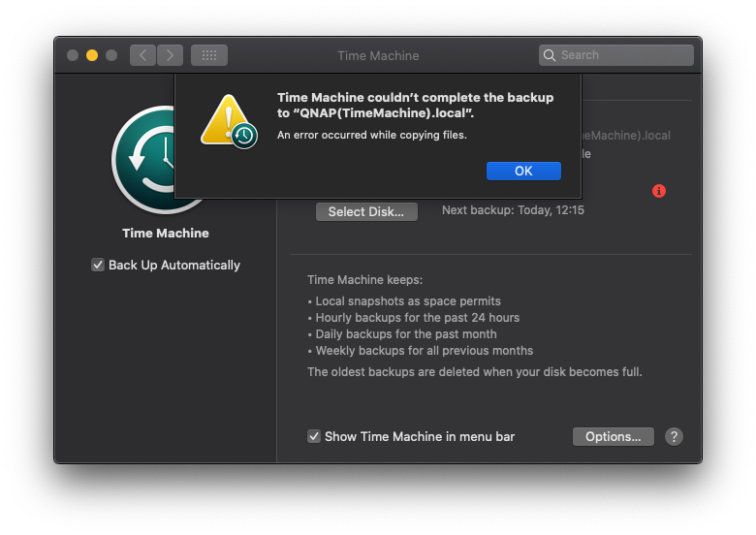Screen dimensions: 756x535
Task: Click the 'Time Machine keeps:' heading
Action: [364, 280]
